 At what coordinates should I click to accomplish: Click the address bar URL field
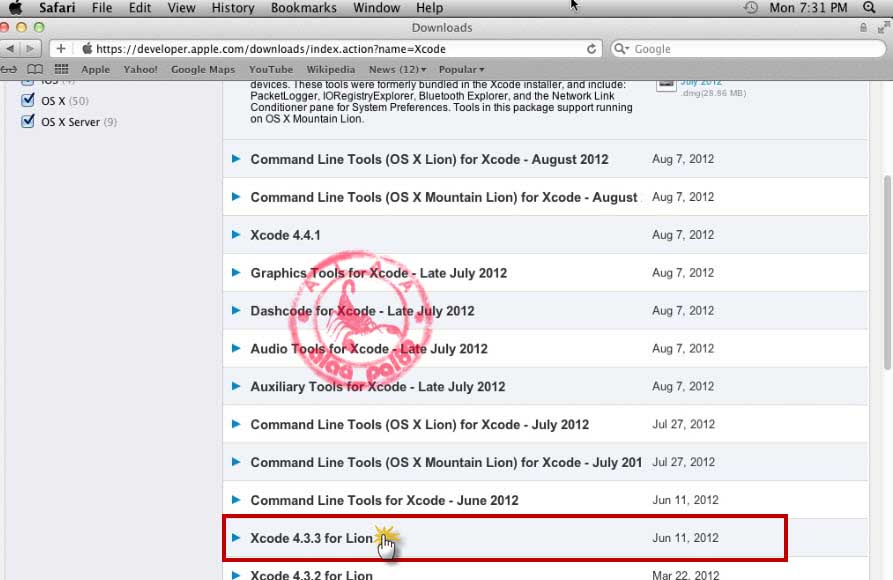pyautogui.click(x=325, y=49)
